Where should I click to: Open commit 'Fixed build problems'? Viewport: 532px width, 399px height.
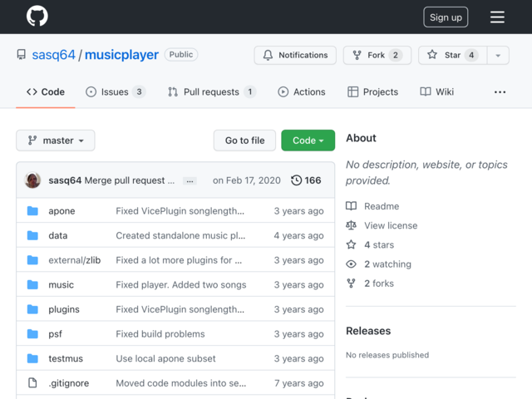click(x=160, y=334)
